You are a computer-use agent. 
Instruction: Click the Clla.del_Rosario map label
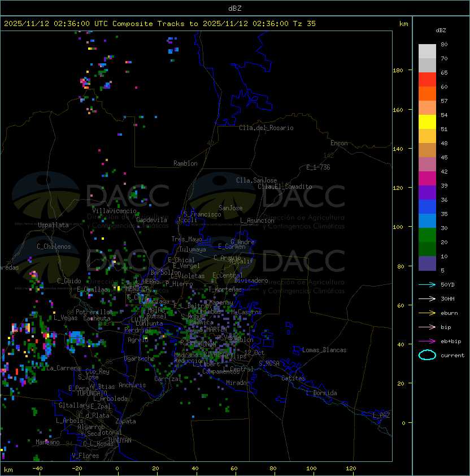click(x=266, y=128)
